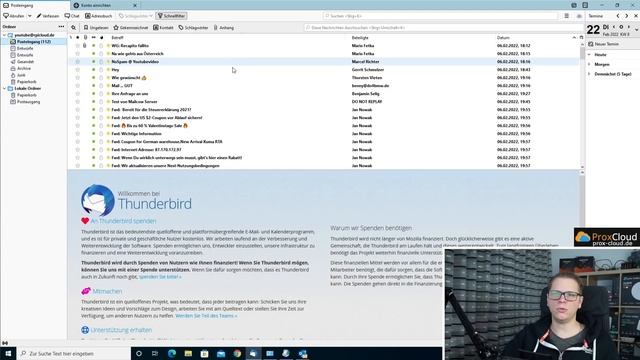Viewport: 640px width, 360px height.
Task: Expand the Demnächst (5 Tage) section
Action: pos(589,74)
